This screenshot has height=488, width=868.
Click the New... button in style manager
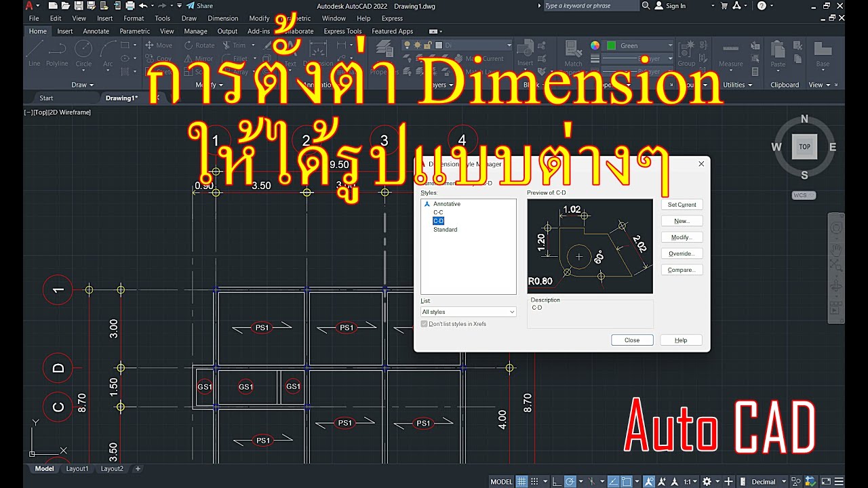coord(682,221)
